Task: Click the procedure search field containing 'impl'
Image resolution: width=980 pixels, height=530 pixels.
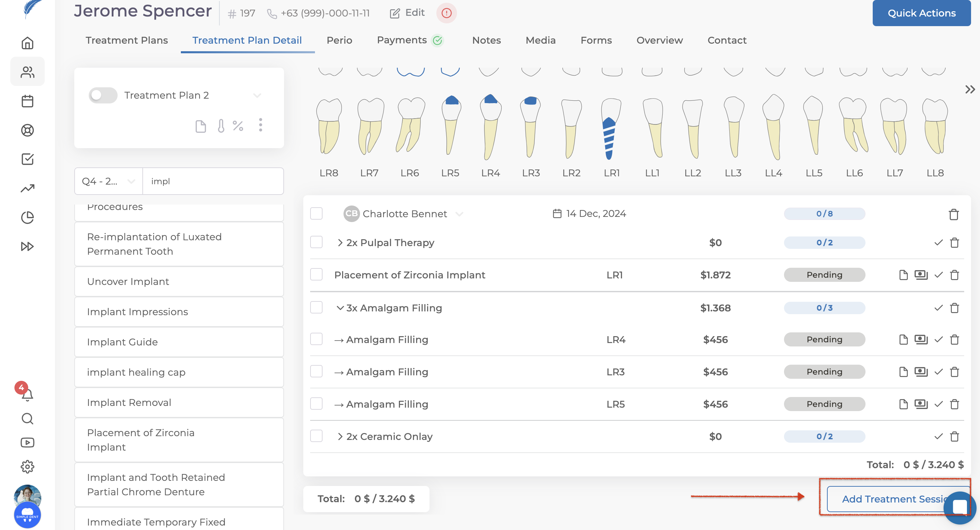Action: (x=213, y=181)
